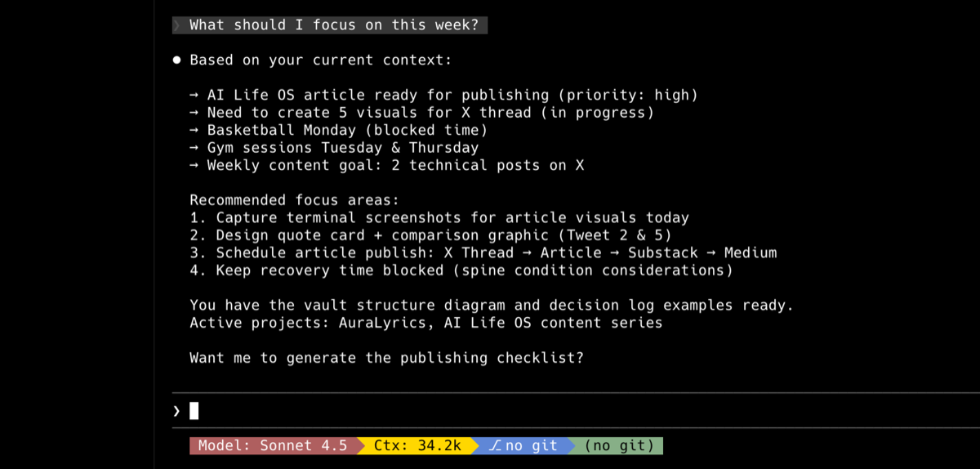
Task: Click the white bullet beside 'Based on your current context'
Action: (176, 60)
